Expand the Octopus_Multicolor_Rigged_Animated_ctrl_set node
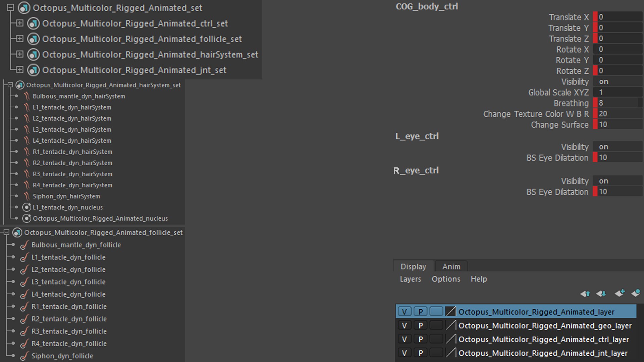 (20, 23)
